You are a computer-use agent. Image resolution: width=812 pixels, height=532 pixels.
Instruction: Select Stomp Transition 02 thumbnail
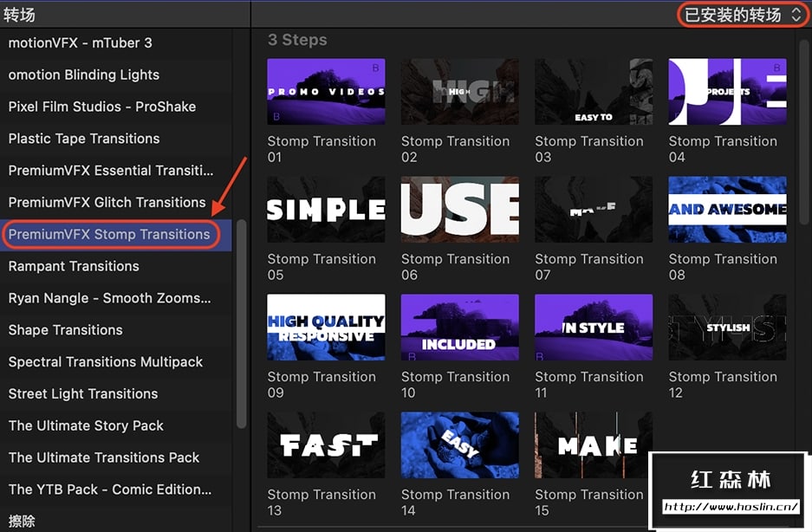(x=460, y=92)
